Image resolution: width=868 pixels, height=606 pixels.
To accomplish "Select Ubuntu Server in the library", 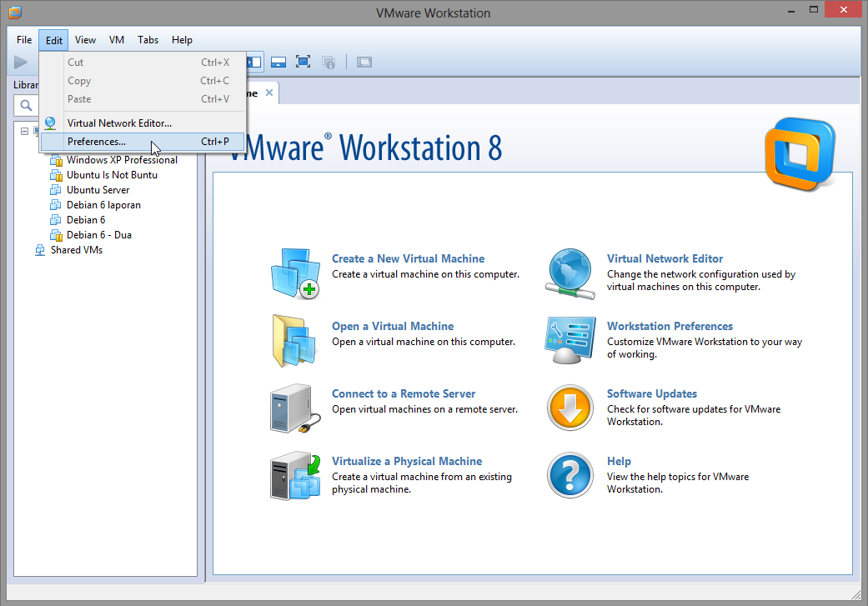I will [98, 190].
